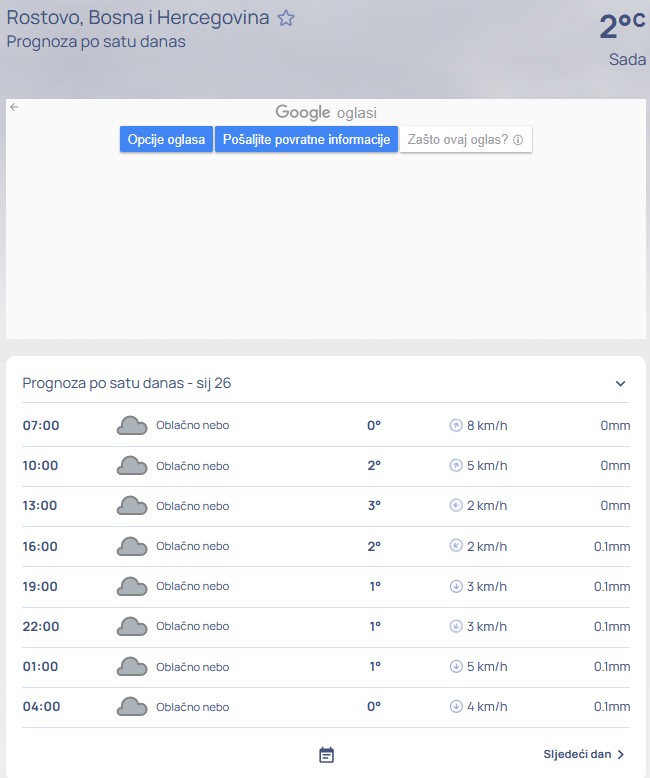This screenshot has height=778, width=650.
Task: Click the 0.1mm precipitation at 16:00
Action: [612, 546]
